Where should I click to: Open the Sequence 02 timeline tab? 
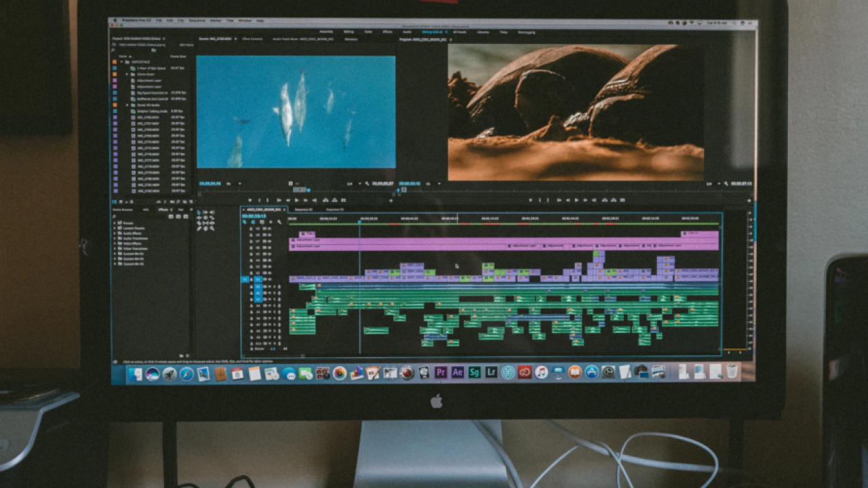tap(303, 209)
